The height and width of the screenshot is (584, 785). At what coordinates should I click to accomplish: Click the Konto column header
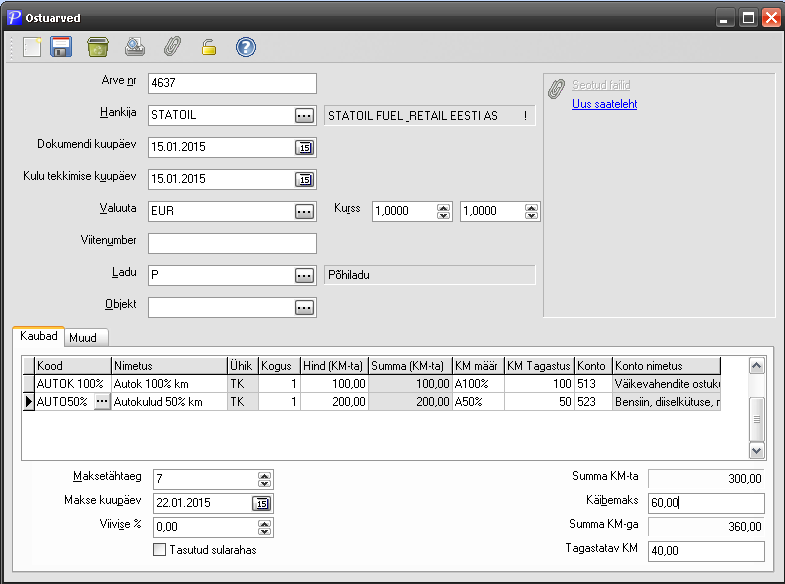593,366
